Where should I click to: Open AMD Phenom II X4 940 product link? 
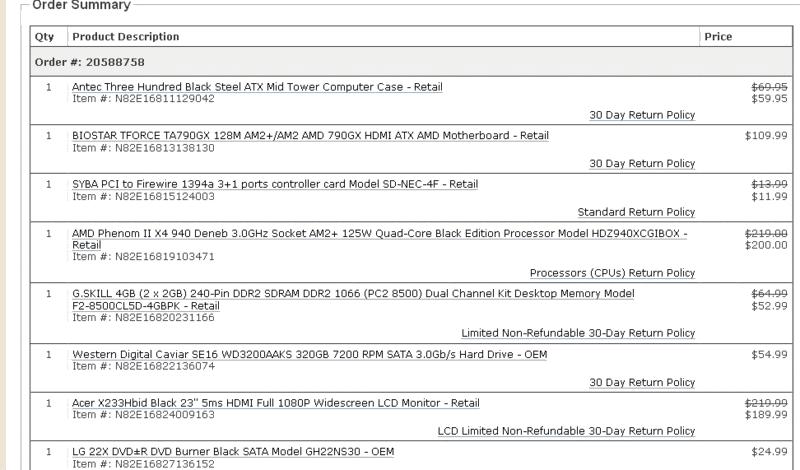[x=380, y=239]
